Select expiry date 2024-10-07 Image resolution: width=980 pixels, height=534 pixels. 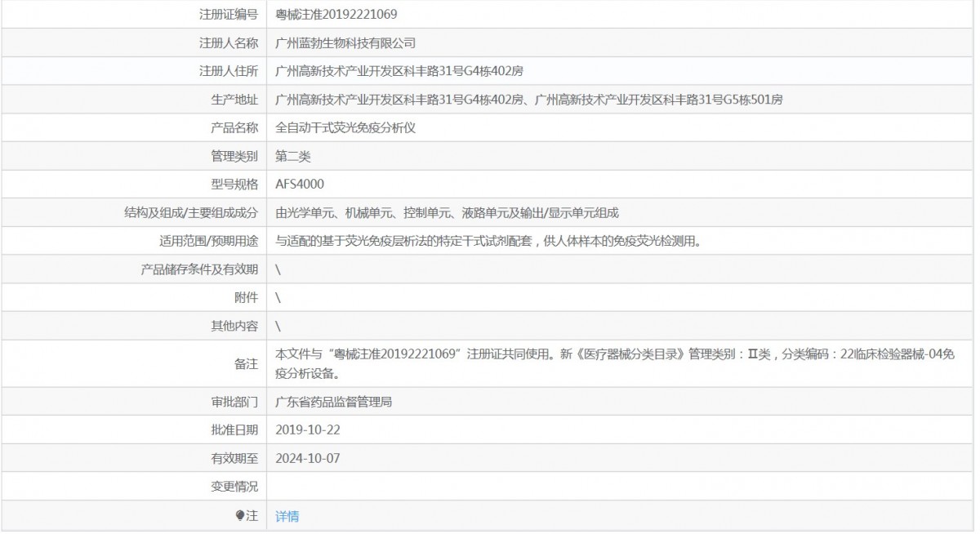tap(307, 458)
